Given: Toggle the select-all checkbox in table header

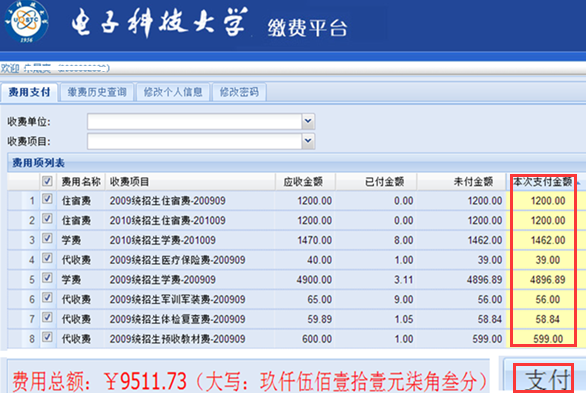Looking at the screenshot, I should pyautogui.click(x=47, y=181).
